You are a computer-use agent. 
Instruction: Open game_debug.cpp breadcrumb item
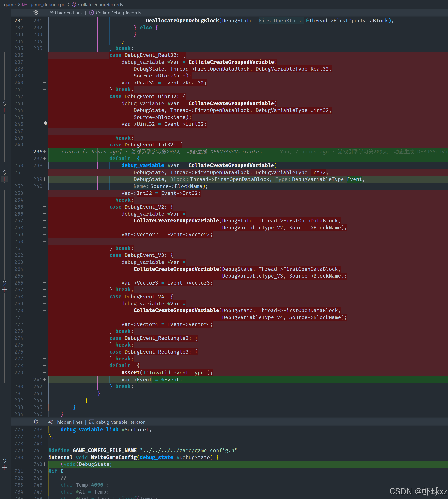click(47, 4)
